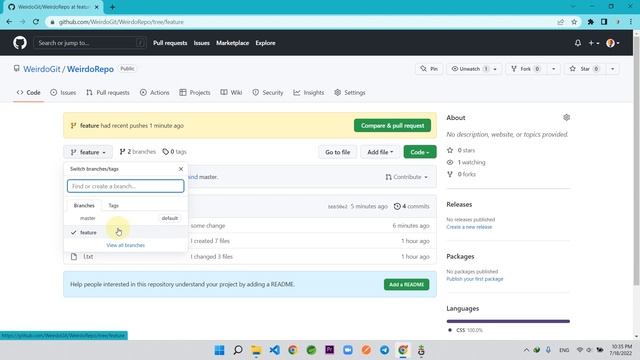The image size is (640, 360).
Task: Click the CSS languages bar
Action: click(508, 321)
